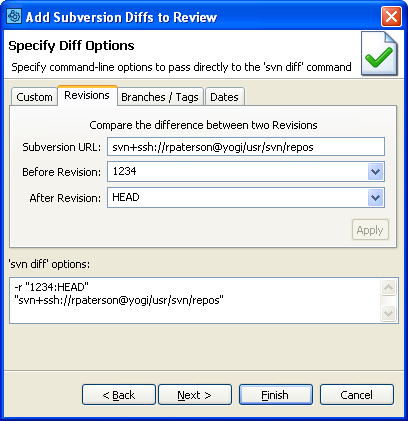The width and height of the screenshot is (408, 421).
Task: Click the After Revision label
Action: [65, 198]
